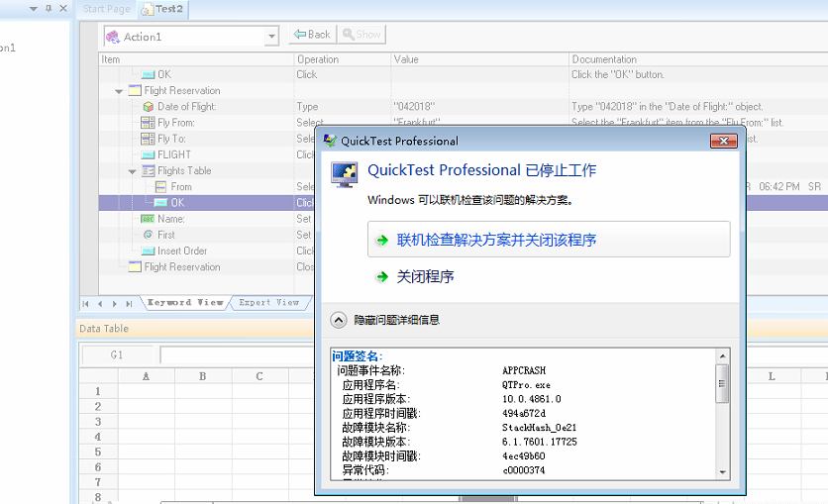Select row 5 header in Data Table
828x504 pixels.
pos(98,453)
